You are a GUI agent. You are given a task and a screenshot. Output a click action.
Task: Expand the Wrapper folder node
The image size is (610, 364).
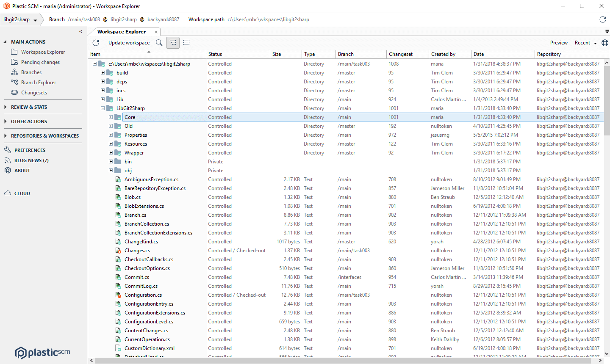click(111, 153)
